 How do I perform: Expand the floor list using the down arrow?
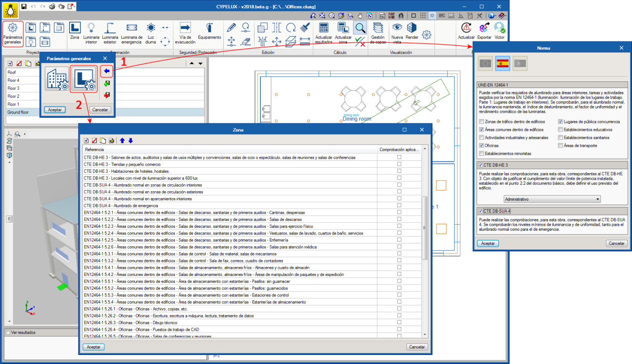click(200, 63)
